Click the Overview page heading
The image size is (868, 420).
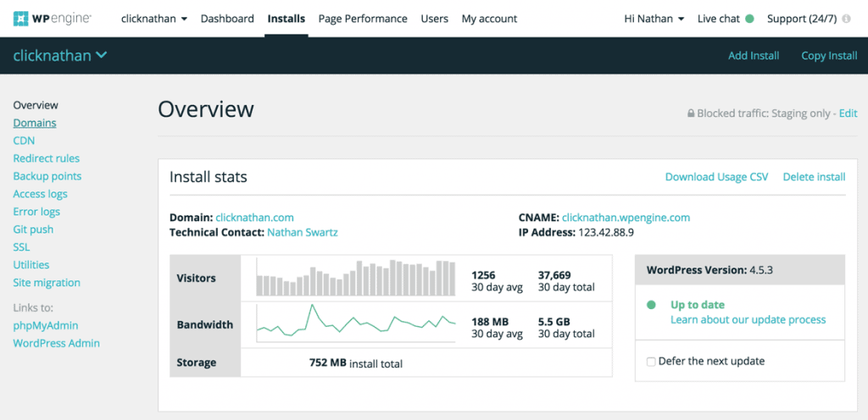pyautogui.click(x=206, y=109)
